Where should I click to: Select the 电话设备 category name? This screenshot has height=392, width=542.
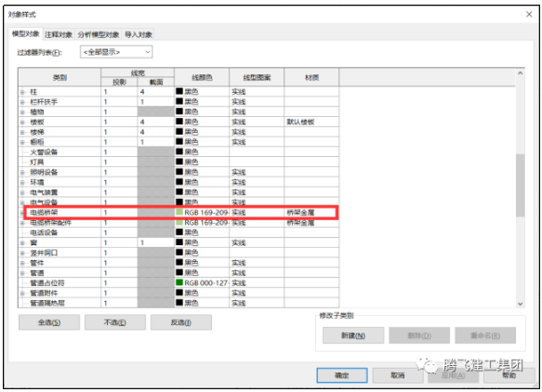tap(44, 233)
